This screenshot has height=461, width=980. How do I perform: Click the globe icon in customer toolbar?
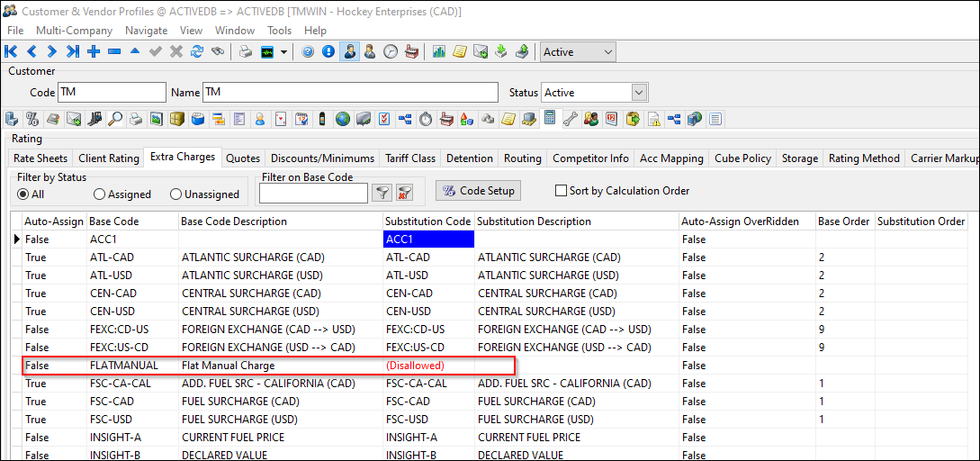click(342, 119)
